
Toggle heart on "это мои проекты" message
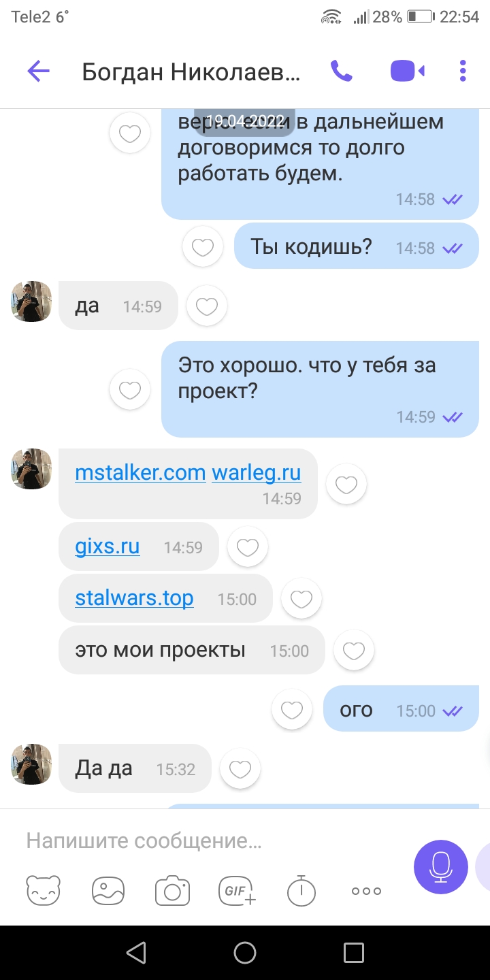(354, 651)
